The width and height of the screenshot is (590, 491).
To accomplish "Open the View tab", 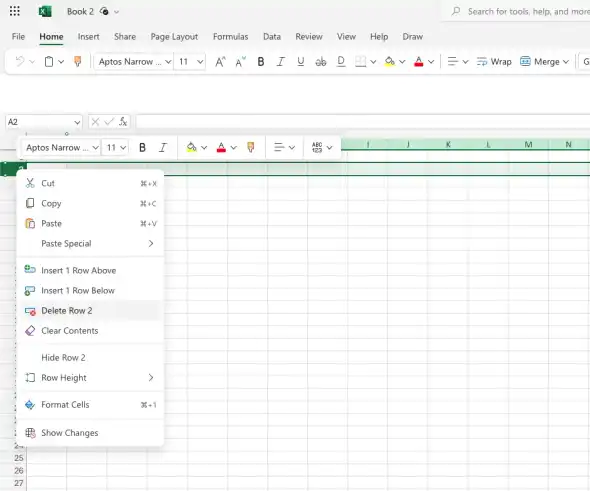I will [x=346, y=36].
